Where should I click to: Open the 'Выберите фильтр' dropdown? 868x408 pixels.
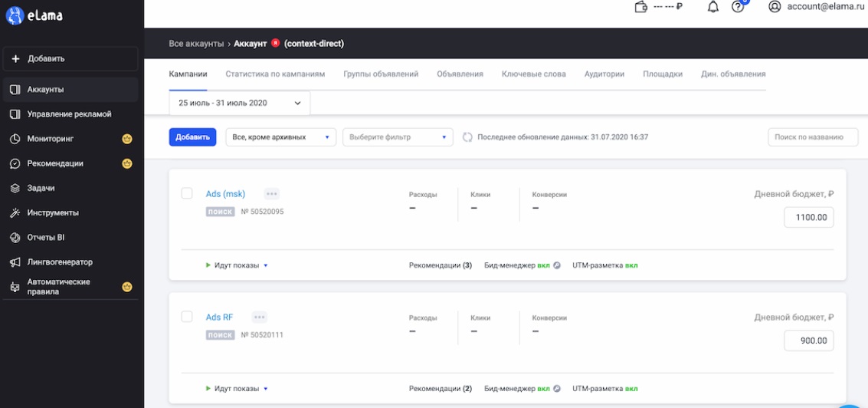point(398,137)
